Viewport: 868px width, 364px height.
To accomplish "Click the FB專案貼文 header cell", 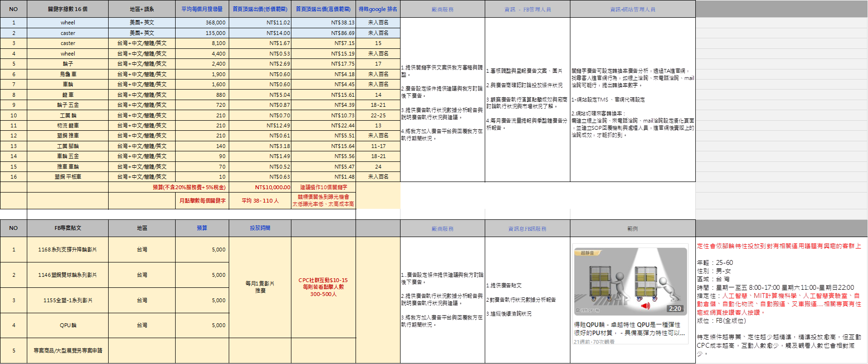I will click(x=67, y=228).
